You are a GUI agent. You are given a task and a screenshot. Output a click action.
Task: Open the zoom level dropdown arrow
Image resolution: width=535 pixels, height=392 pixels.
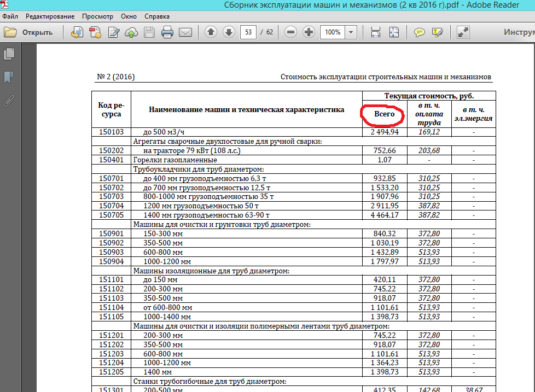click(351, 32)
